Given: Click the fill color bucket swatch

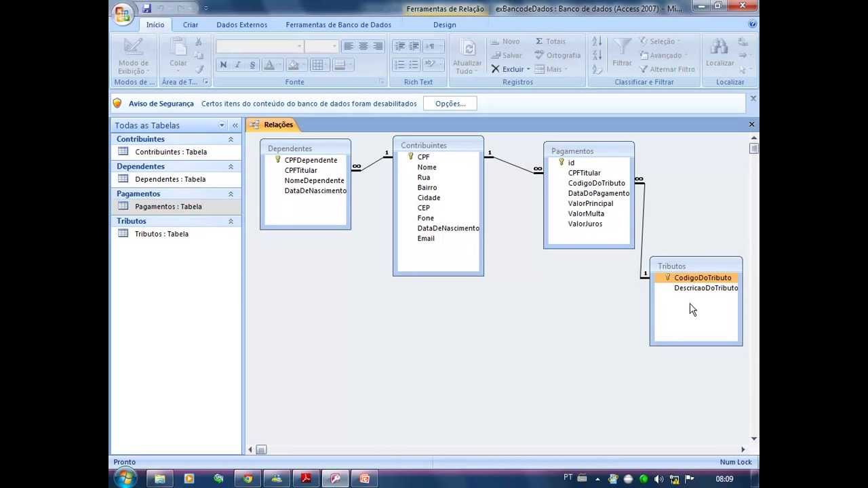Looking at the screenshot, I should click(293, 65).
